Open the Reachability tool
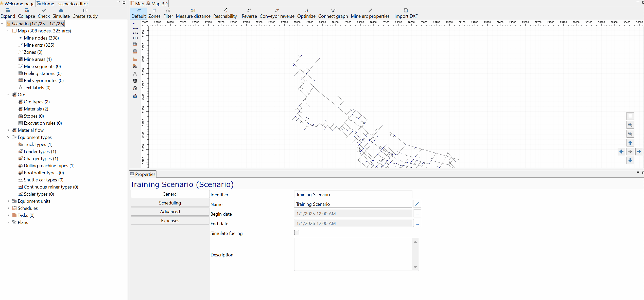Screen dimensions: 644x300 [225, 13]
